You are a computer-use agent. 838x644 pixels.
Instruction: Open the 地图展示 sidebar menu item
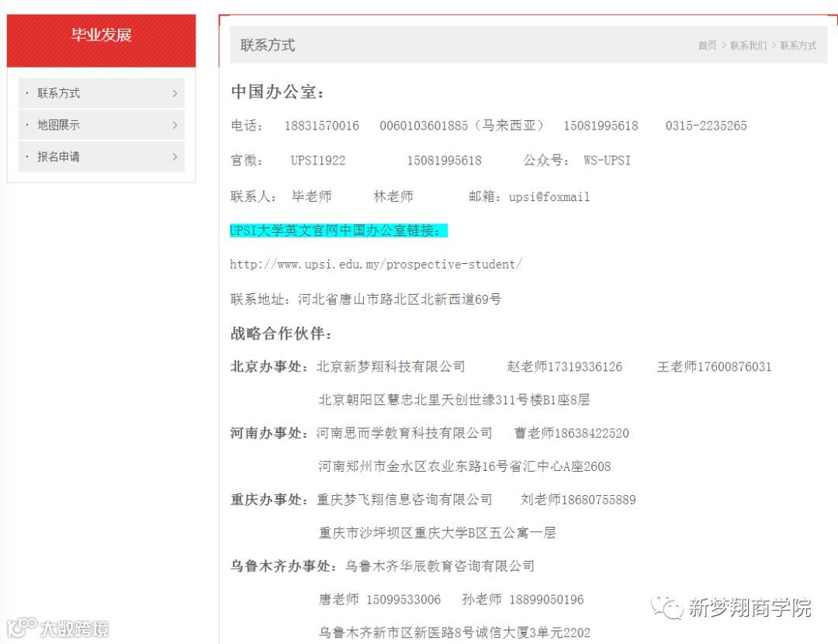[101, 125]
